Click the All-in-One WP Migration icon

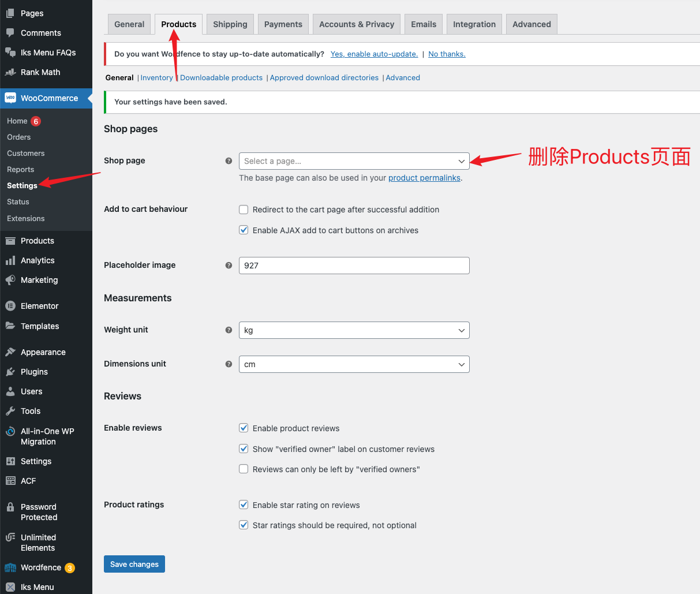tap(12, 431)
